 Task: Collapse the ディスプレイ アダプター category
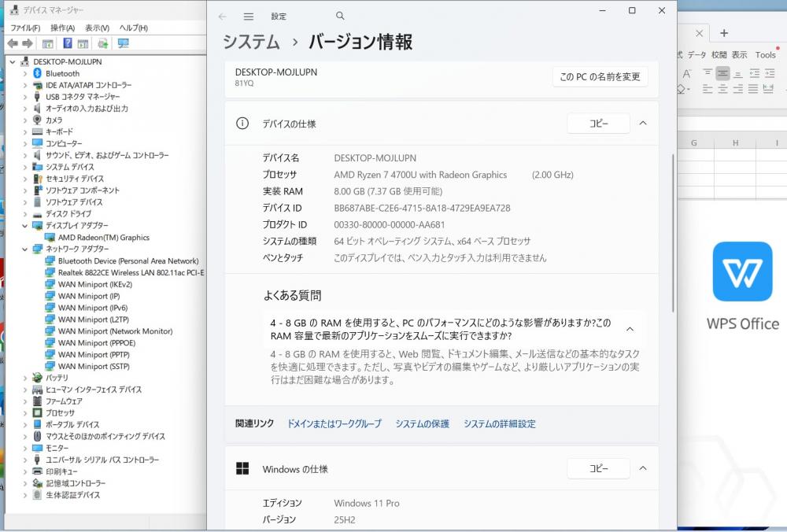point(24,226)
